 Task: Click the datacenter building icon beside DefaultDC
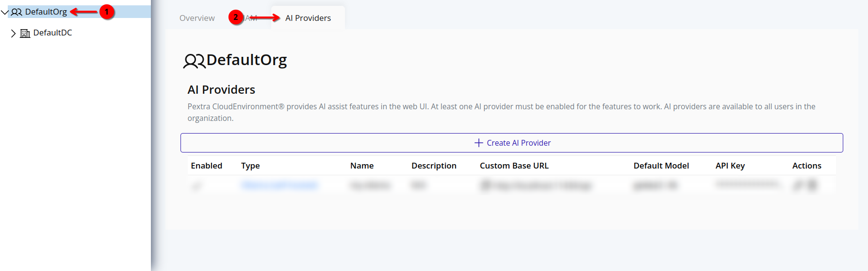click(25, 33)
